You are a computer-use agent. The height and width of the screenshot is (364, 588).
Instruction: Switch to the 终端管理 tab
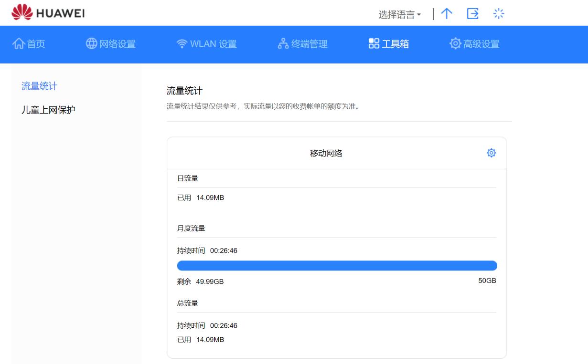[303, 44]
